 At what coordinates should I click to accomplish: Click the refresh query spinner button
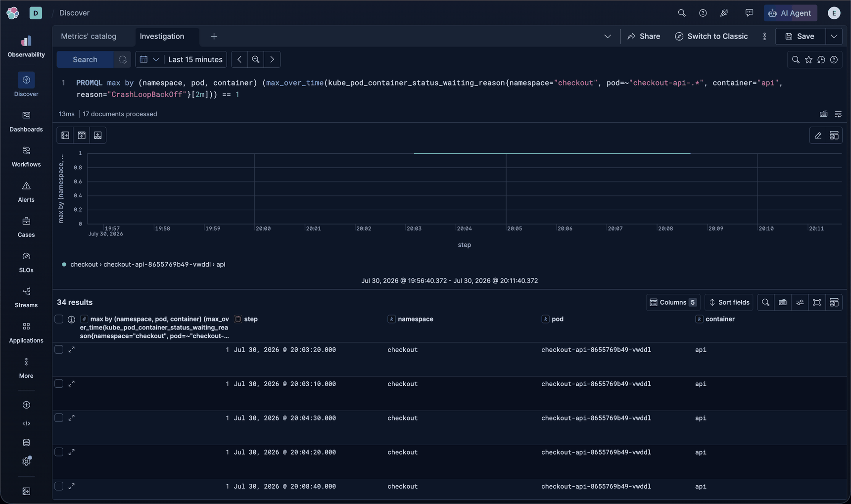point(122,59)
